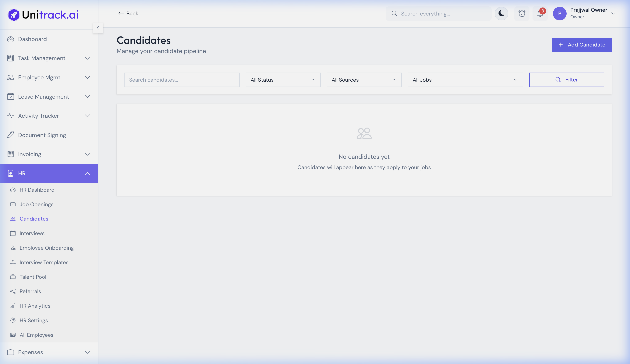Click the Document Signing pen icon
The height and width of the screenshot is (364, 630).
click(10, 135)
